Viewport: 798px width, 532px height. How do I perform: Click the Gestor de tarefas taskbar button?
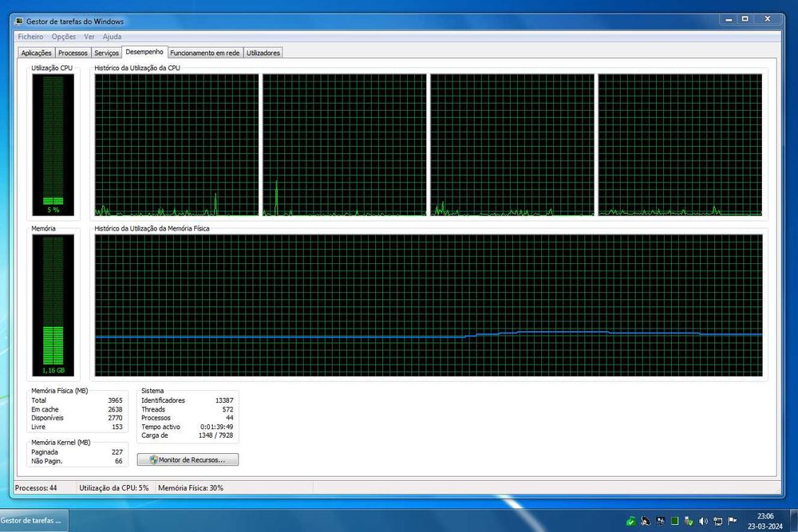[34, 520]
